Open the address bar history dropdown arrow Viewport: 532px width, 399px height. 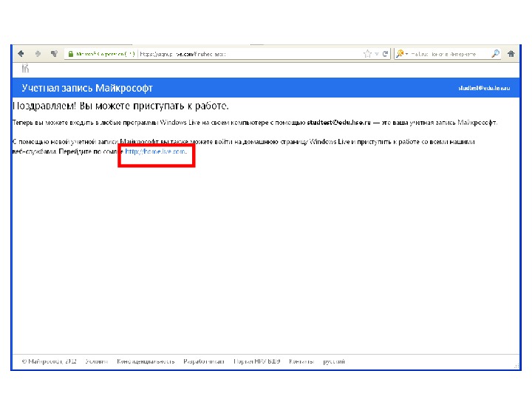[377, 54]
